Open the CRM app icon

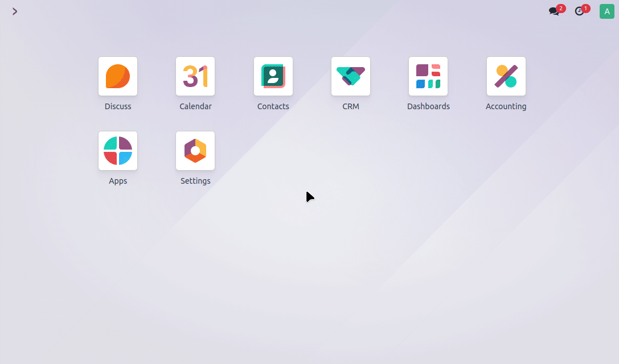click(x=351, y=76)
